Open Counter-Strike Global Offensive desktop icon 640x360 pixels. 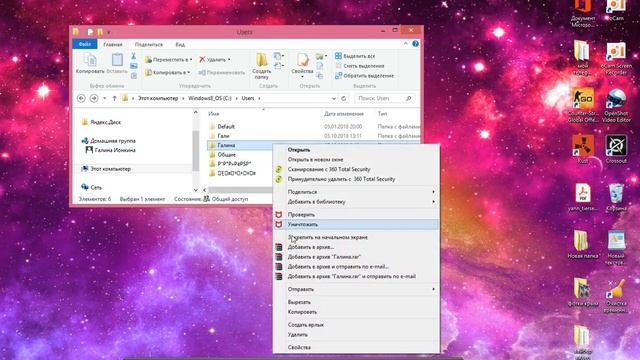click(583, 105)
